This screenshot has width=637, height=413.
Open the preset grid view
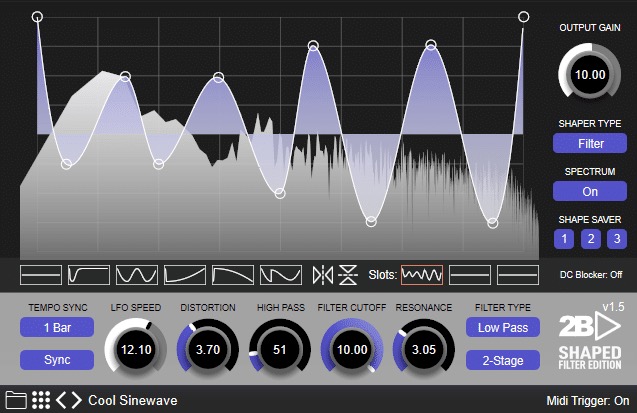(41, 400)
